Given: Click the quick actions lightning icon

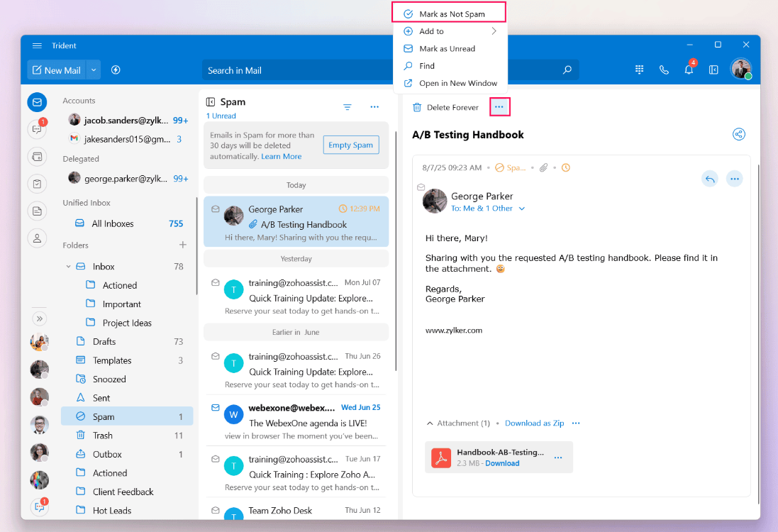Looking at the screenshot, I should coord(116,70).
